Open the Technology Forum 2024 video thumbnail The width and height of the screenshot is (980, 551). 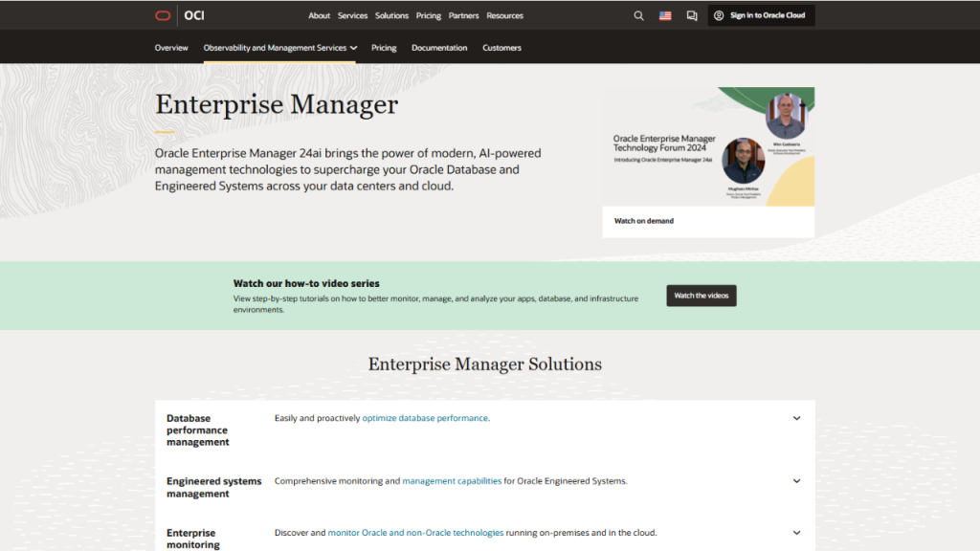point(708,146)
